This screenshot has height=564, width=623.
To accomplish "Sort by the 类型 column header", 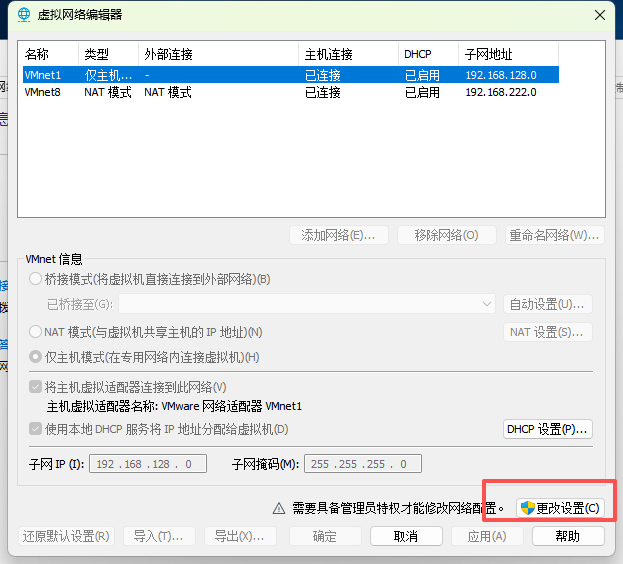I will 108,54.
